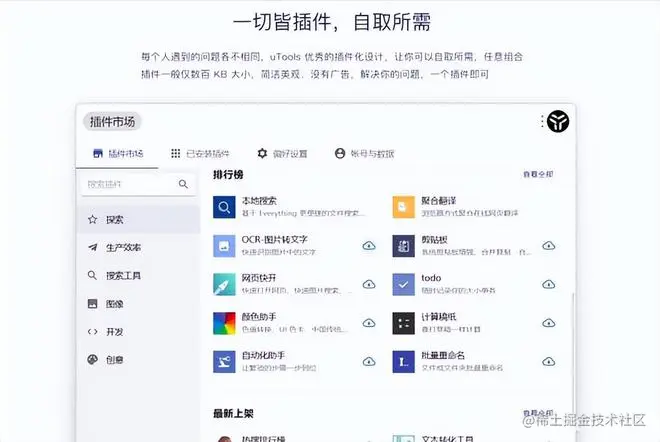
Task: Open the 剪贴板 plugin icon
Action: pos(403,246)
